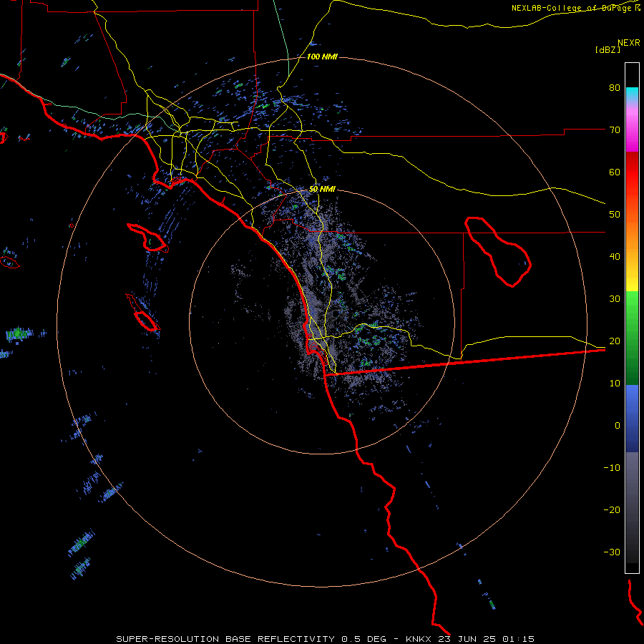This screenshot has height=644, width=644.
Task: Select the 20 value on dBZ scale
Action: (615, 341)
